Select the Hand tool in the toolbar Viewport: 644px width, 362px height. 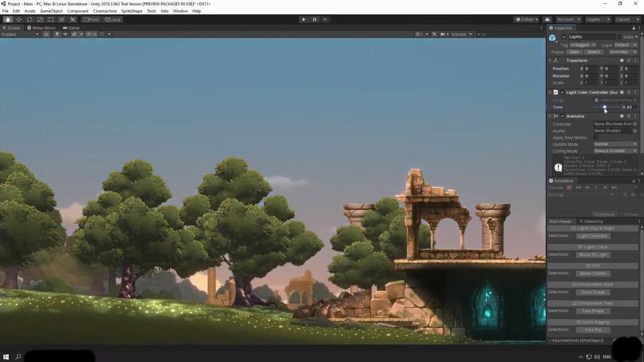pyautogui.click(x=8, y=19)
